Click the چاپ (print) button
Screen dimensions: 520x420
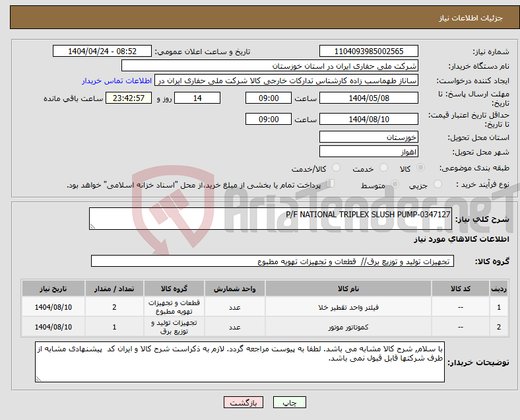point(289,402)
